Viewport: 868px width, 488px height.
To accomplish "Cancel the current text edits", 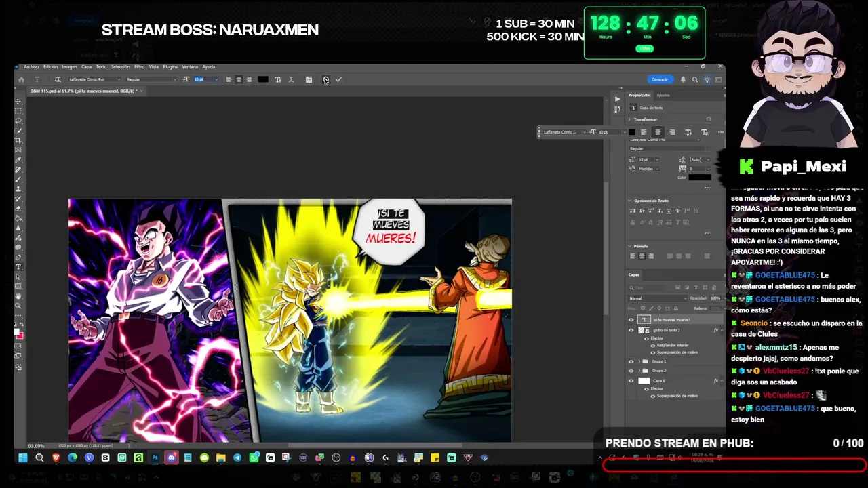I will (325, 79).
